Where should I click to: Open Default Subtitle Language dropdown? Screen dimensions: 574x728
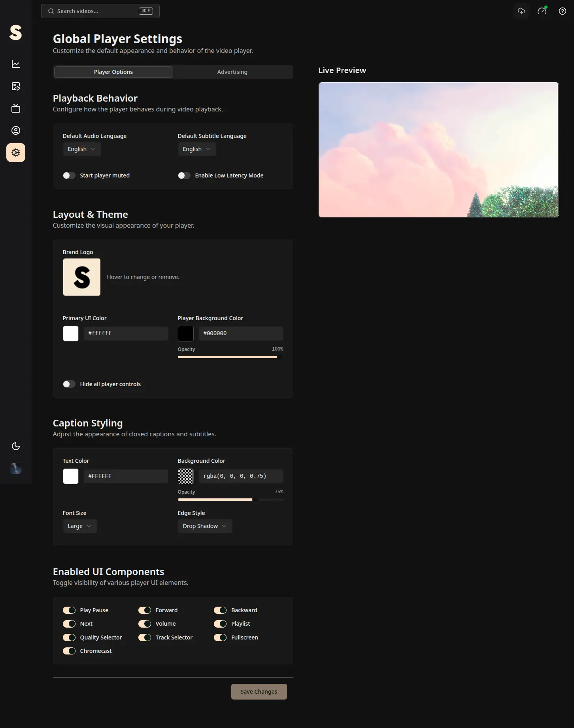197,149
